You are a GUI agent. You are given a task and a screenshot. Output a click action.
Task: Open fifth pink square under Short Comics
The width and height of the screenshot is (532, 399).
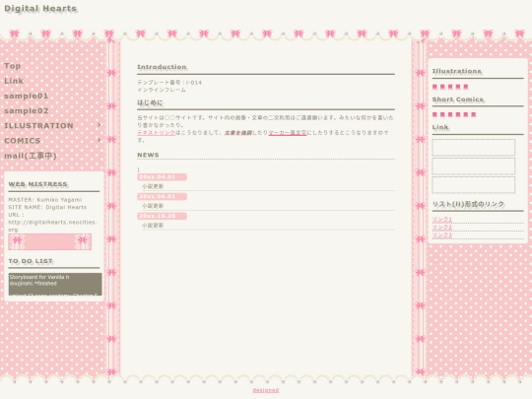coord(466,114)
